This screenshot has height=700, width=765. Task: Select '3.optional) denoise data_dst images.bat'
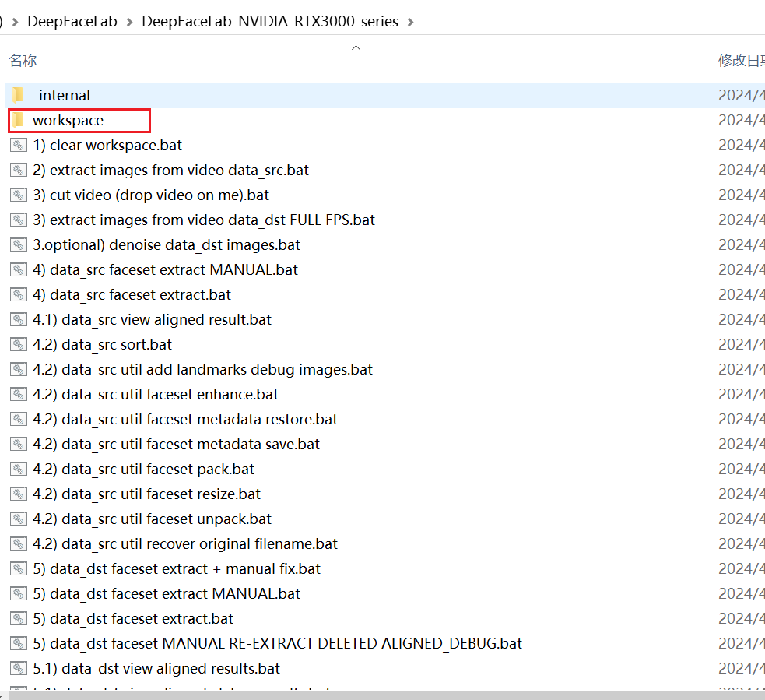167,244
